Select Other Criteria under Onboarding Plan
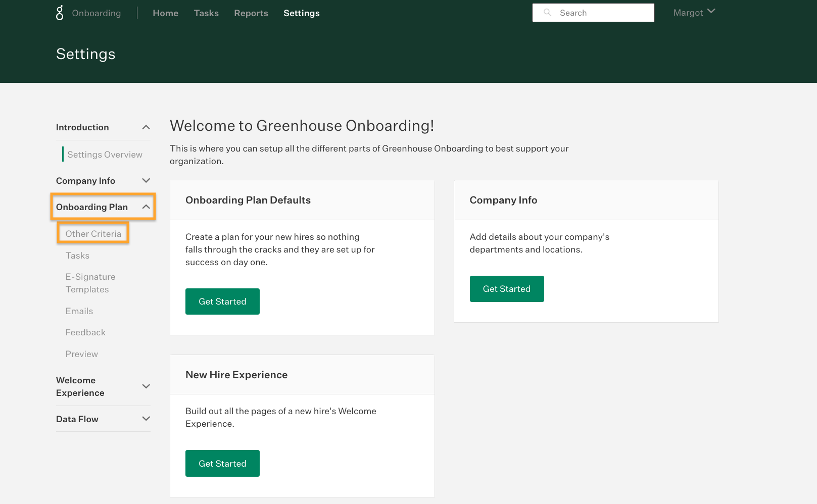The height and width of the screenshot is (504, 817). click(x=93, y=234)
